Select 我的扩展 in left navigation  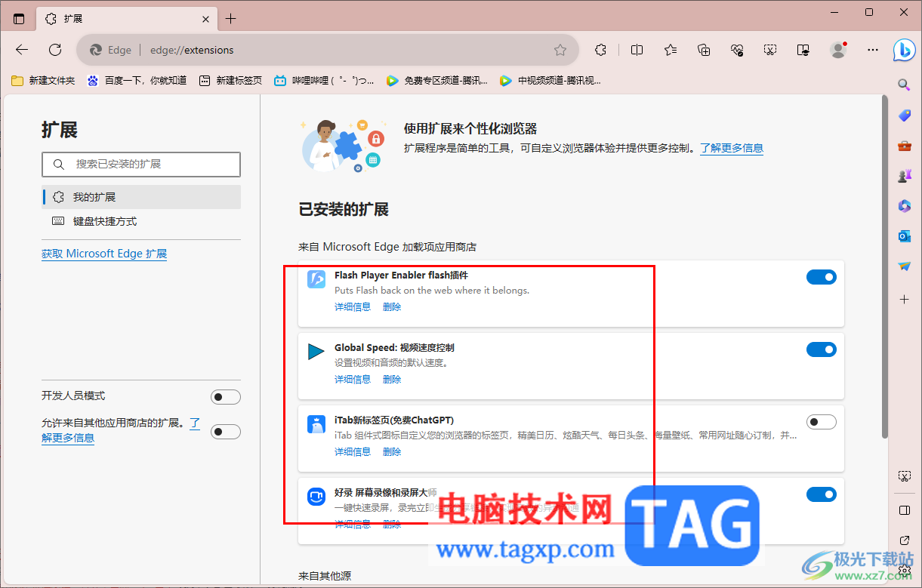141,197
